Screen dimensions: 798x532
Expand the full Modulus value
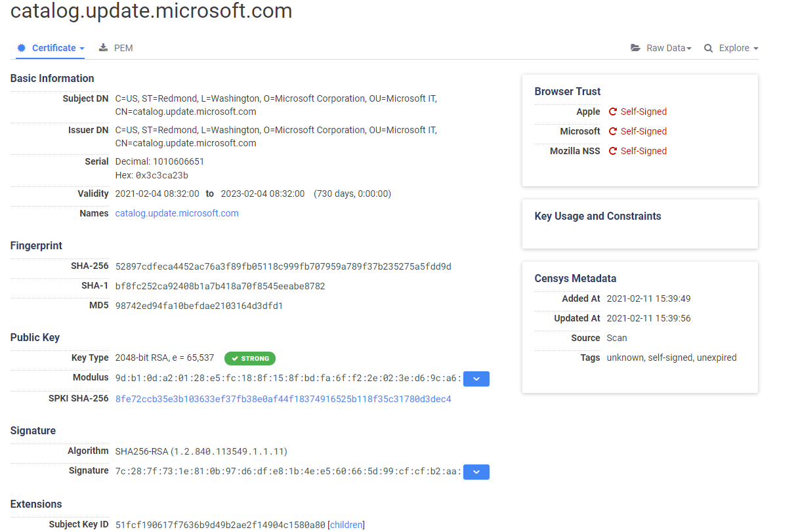tap(476, 379)
